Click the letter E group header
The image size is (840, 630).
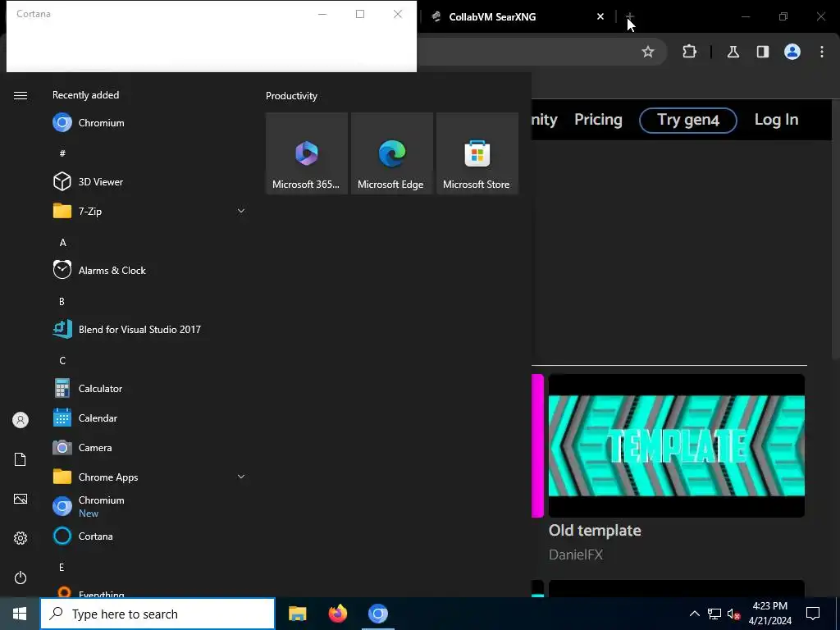[x=62, y=568]
